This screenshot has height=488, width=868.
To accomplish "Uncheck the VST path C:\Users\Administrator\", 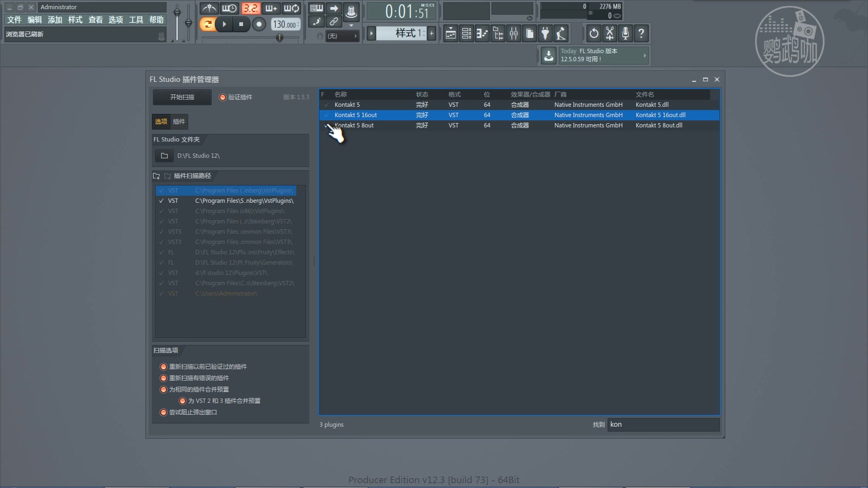I will (x=161, y=293).
